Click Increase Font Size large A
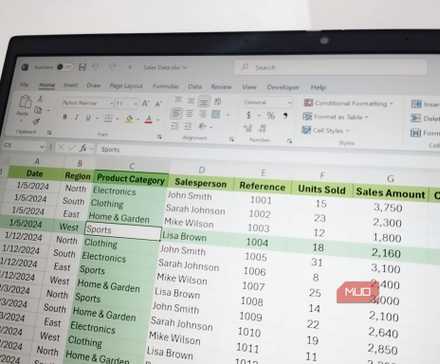The image size is (440, 364). tap(146, 103)
